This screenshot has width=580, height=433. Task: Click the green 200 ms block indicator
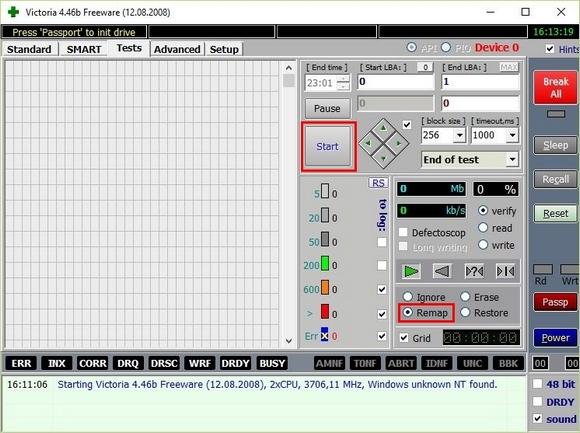click(x=325, y=263)
